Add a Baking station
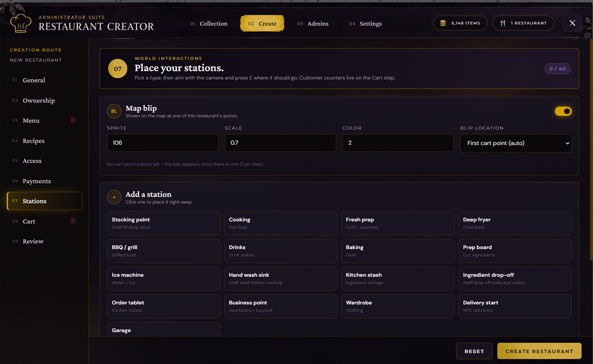 [x=398, y=251]
